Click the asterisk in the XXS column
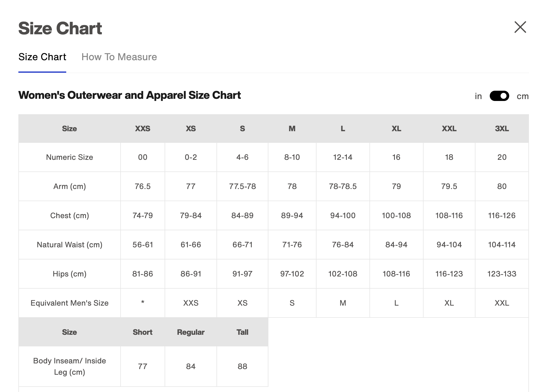This screenshot has height=392, width=553. [142, 302]
